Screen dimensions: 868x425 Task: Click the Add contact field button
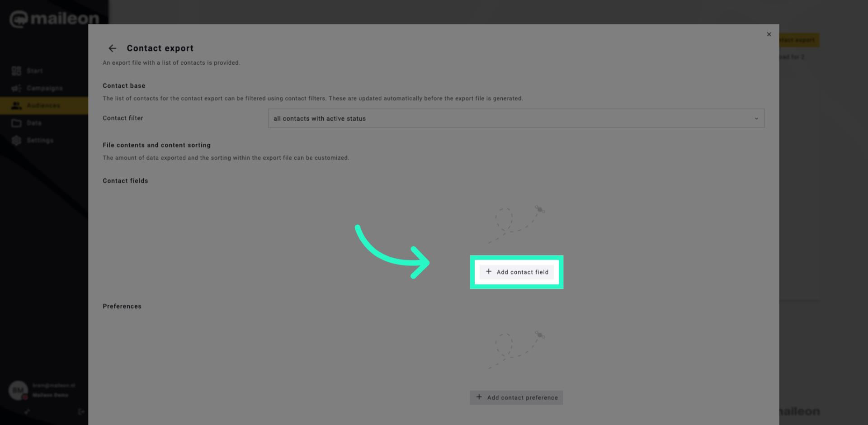point(516,272)
